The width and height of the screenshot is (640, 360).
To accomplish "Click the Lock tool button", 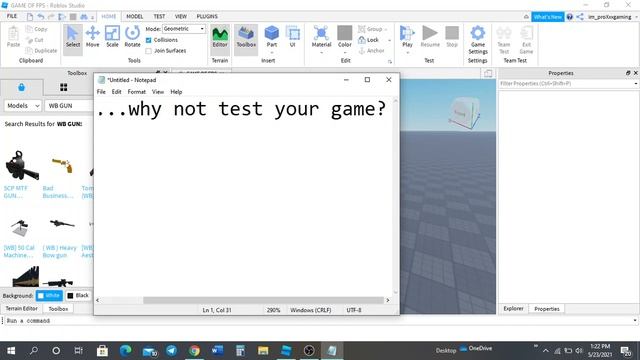I will [369, 40].
